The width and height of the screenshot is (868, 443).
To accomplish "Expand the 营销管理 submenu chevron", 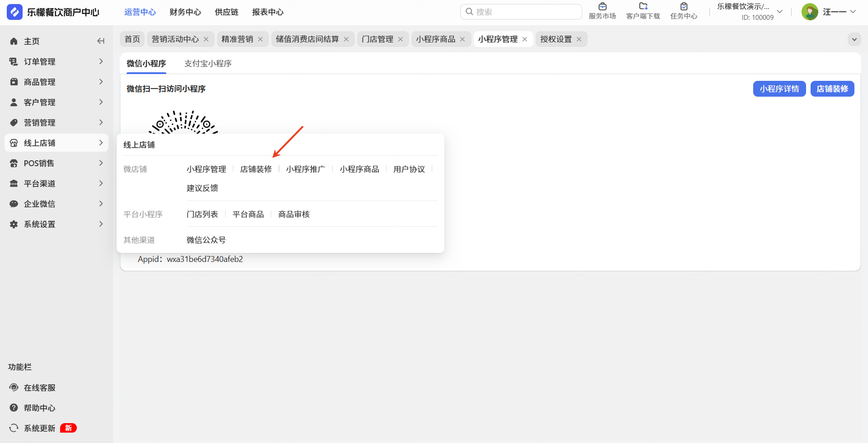I will pos(101,122).
